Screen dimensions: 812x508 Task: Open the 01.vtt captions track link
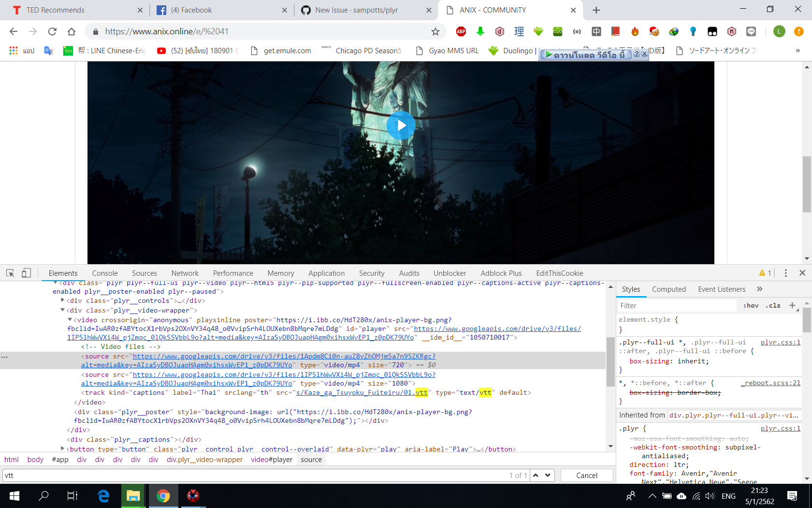click(362, 392)
